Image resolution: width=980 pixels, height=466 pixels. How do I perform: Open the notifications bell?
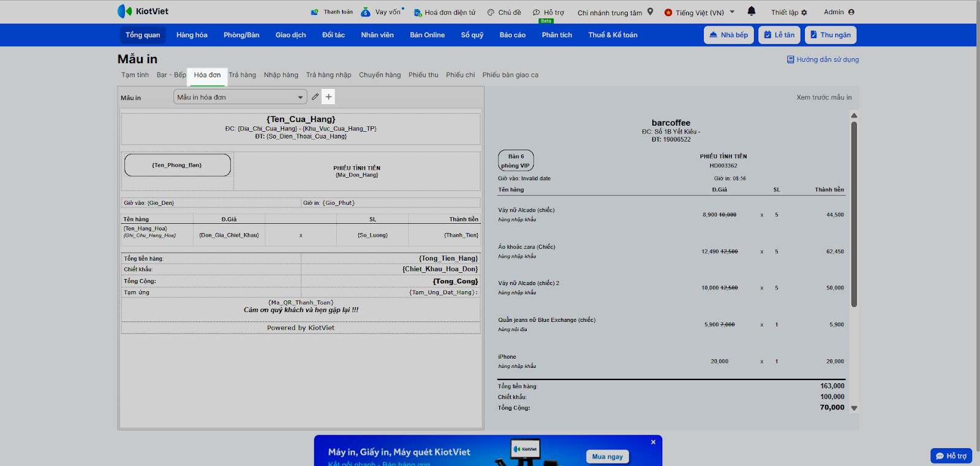pyautogui.click(x=752, y=11)
